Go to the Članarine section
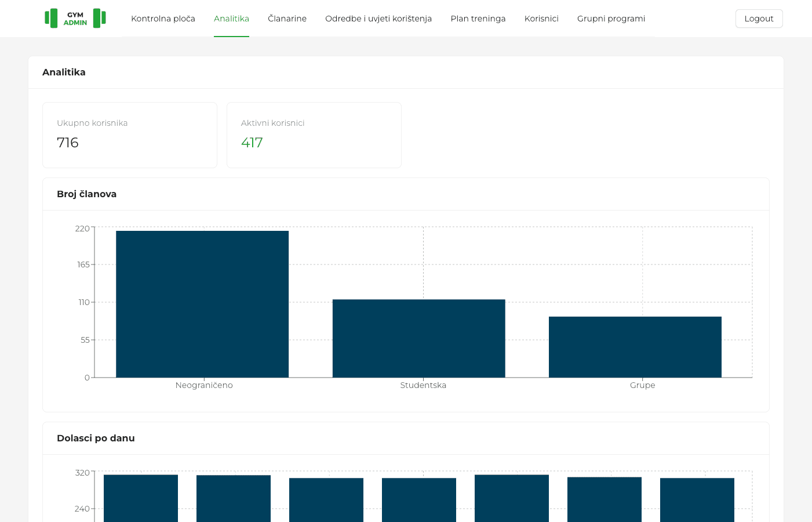Viewport: 812px width, 522px height. point(287,19)
